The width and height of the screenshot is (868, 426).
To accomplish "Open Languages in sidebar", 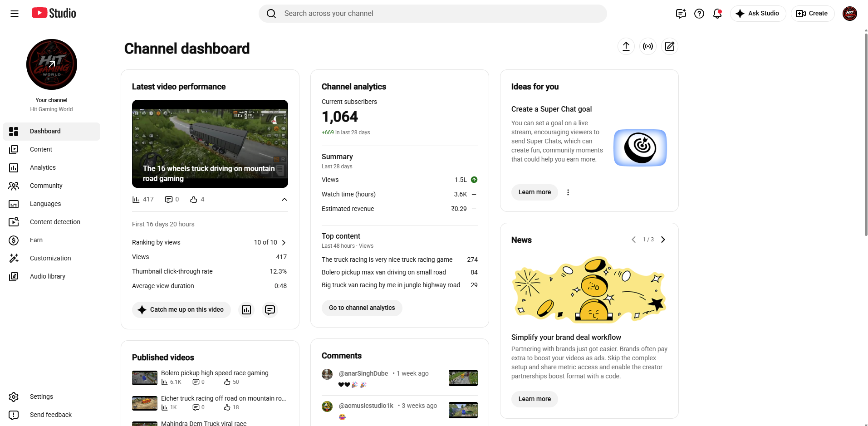I will 51,204.
